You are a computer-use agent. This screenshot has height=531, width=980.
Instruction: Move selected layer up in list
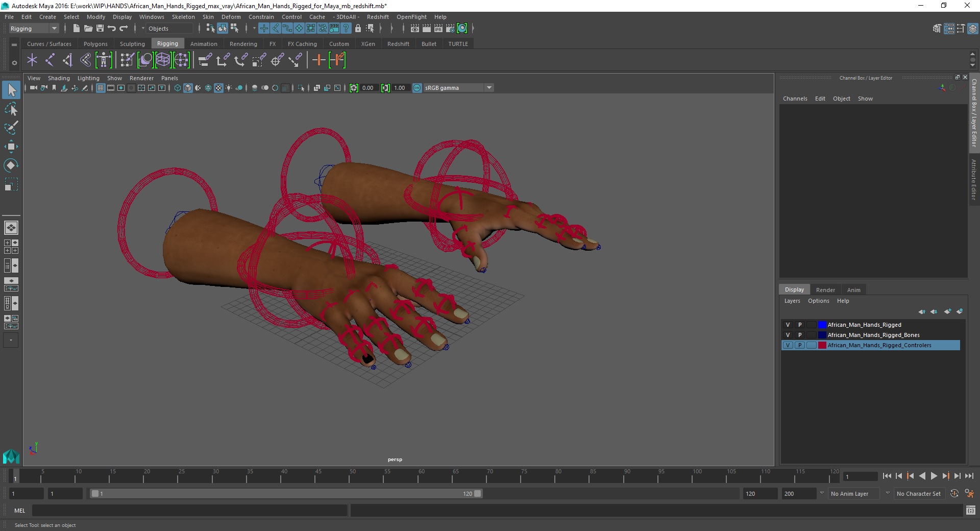pyautogui.click(x=922, y=311)
